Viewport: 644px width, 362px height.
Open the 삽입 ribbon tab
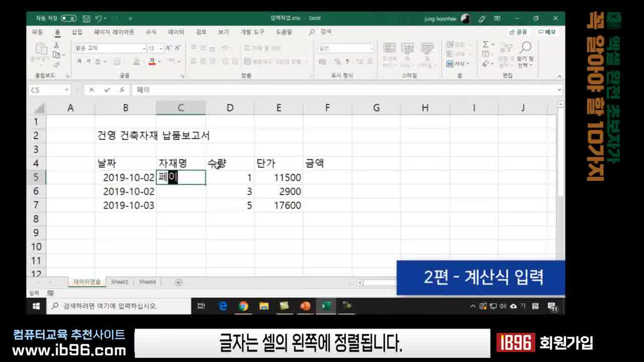pyautogui.click(x=77, y=32)
